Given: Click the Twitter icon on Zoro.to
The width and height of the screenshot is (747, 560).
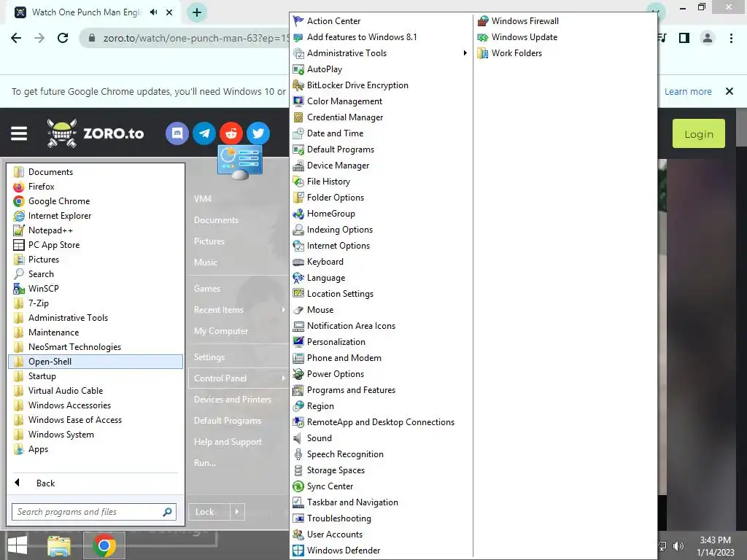Looking at the screenshot, I should tap(258, 133).
